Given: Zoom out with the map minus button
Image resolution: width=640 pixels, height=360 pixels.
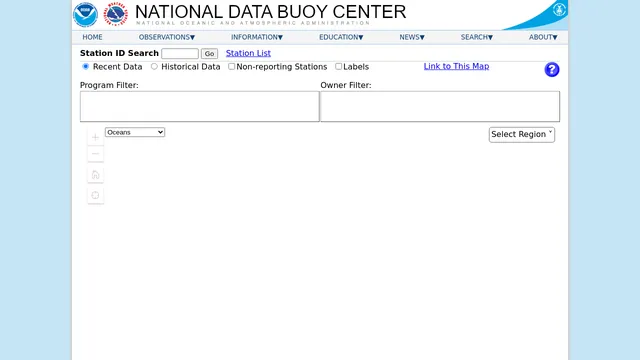Looking at the screenshot, I should tap(96, 154).
